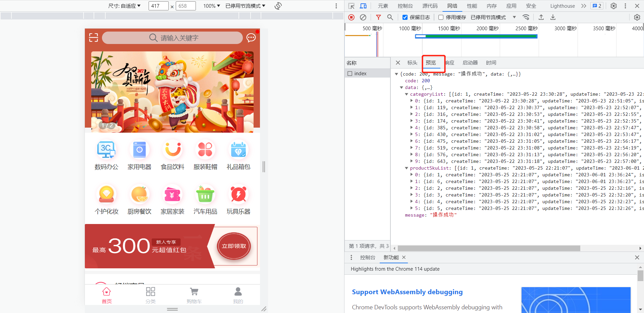Open the network search magnifier icon
Screen dimensions: 644x313
pos(390,17)
